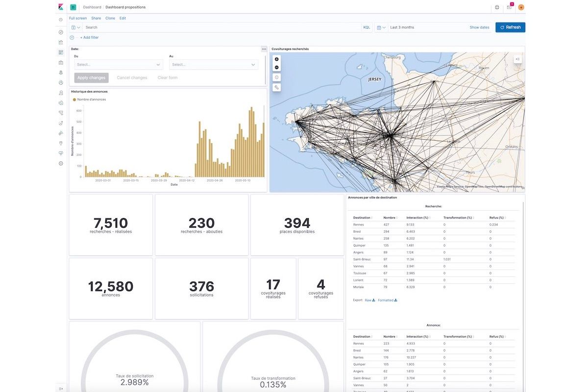The width and height of the screenshot is (587, 392).
Task: Zoom out of the map using the minus icon
Action: click(277, 67)
